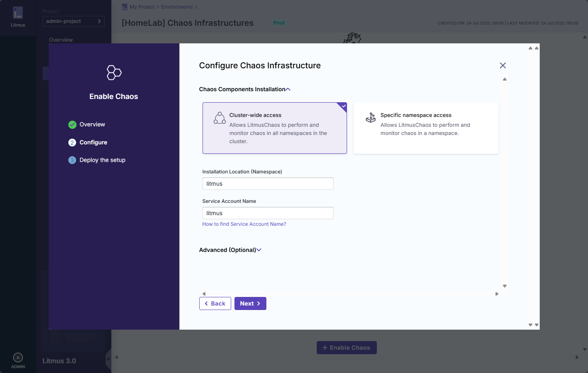Click the Next button

[x=250, y=303]
